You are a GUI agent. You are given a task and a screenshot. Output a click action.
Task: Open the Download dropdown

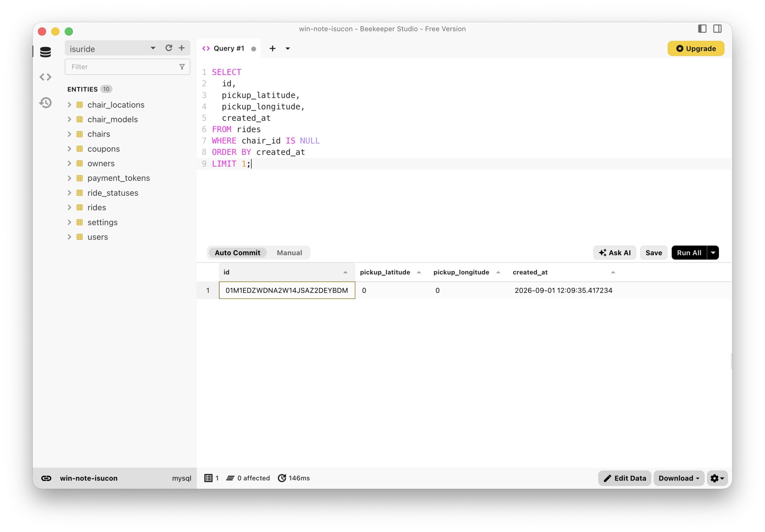coord(679,478)
